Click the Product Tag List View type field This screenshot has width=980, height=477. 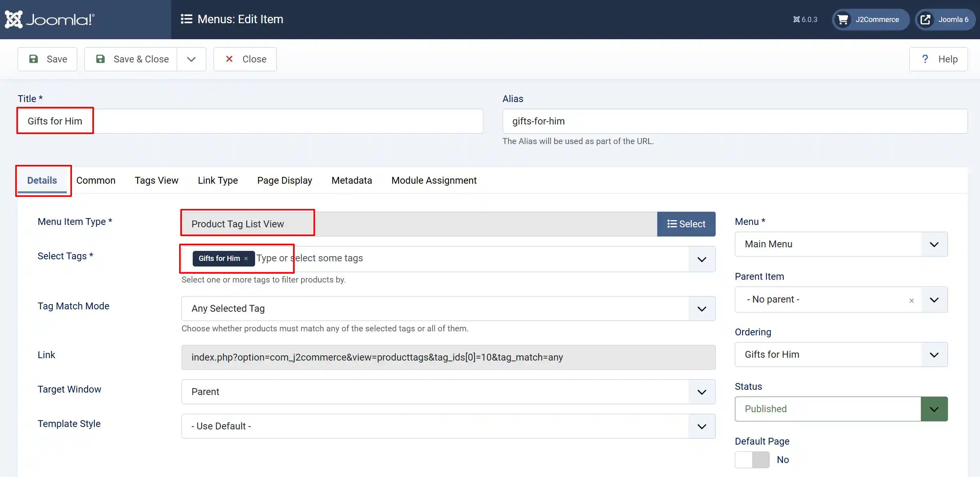click(x=419, y=224)
